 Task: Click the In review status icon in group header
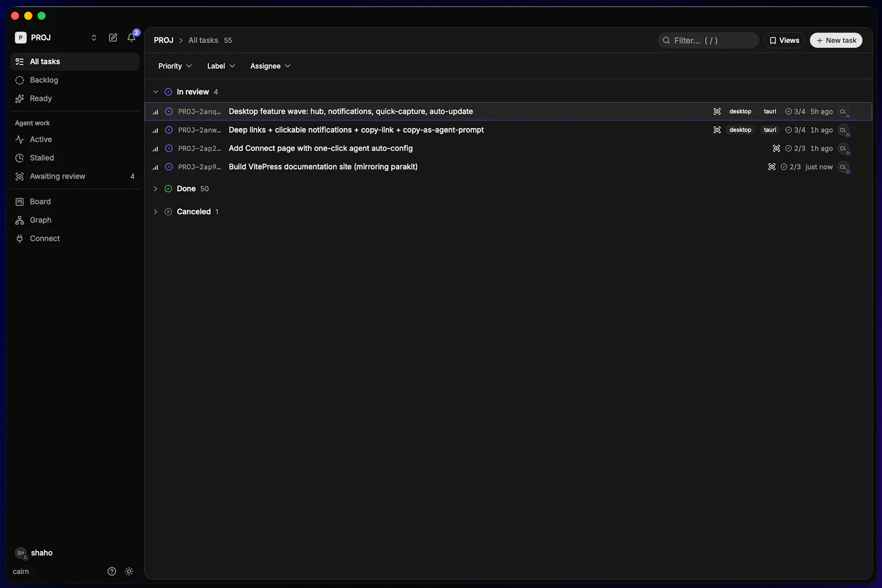(x=168, y=92)
